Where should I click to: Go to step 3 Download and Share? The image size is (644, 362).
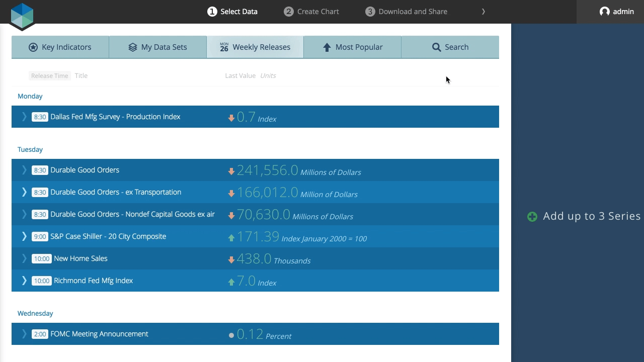[407, 12]
